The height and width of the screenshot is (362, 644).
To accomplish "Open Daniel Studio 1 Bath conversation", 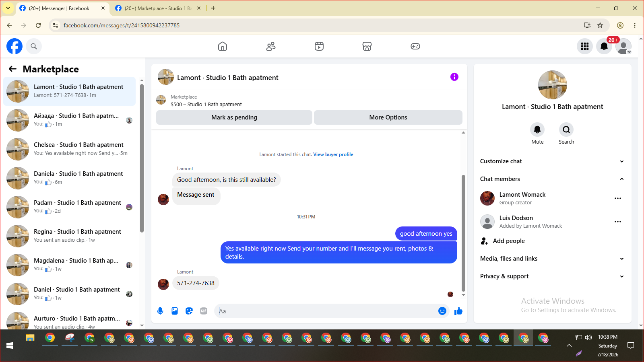I will (x=70, y=294).
